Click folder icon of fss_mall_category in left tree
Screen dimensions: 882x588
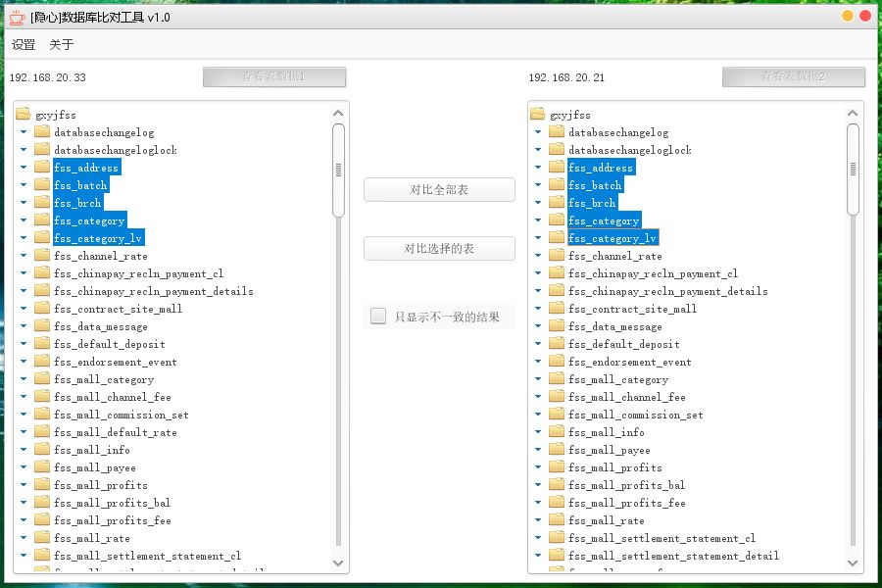(42, 378)
